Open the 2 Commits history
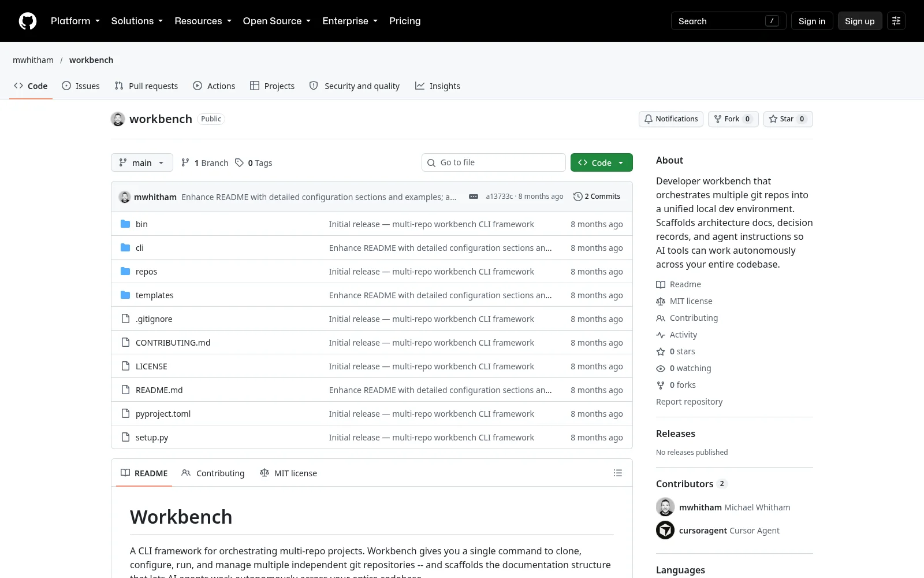 pos(597,197)
